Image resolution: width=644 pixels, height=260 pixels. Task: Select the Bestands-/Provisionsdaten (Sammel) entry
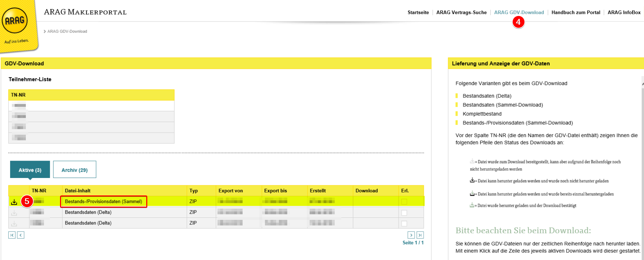(104, 201)
